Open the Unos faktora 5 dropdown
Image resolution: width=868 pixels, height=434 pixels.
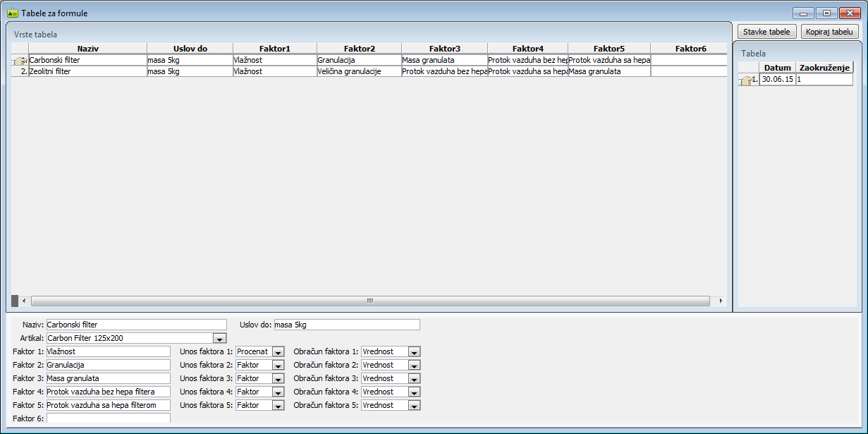[278, 406]
